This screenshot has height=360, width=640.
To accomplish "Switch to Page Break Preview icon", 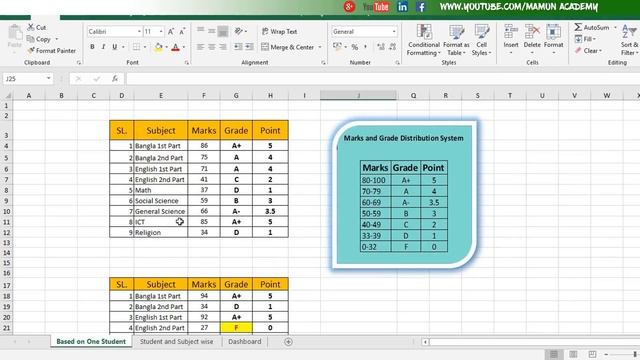I will pos(592,354).
